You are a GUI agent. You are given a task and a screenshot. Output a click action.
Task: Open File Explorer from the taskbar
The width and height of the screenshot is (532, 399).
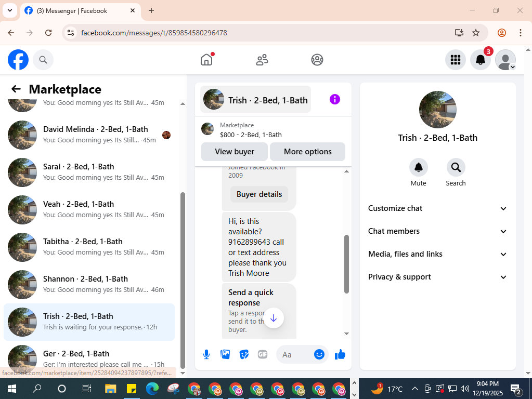[111, 389]
